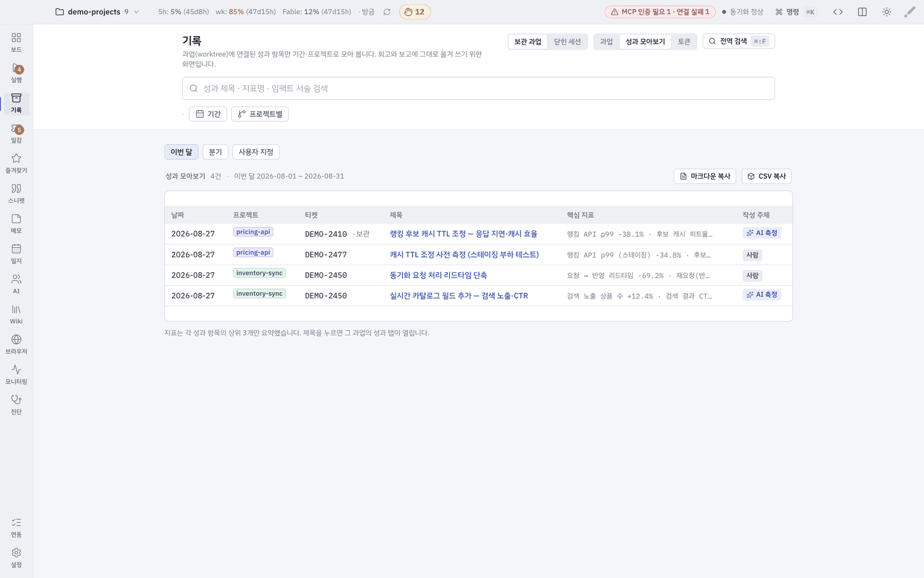Select the 이번 달 period chip
The width and height of the screenshot is (924, 578).
182,152
